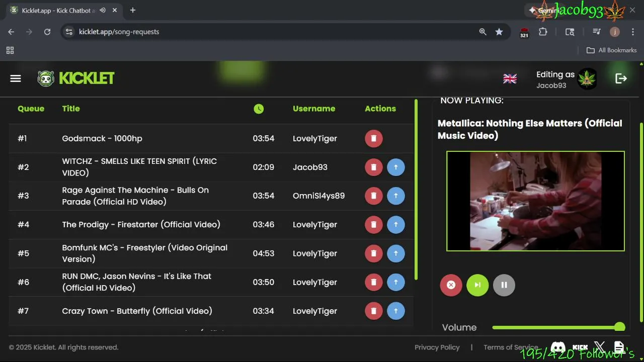The width and height of the screenshot is (644, 362).
Task: Reload the kicklet.app page
Action: pos(47,32)
